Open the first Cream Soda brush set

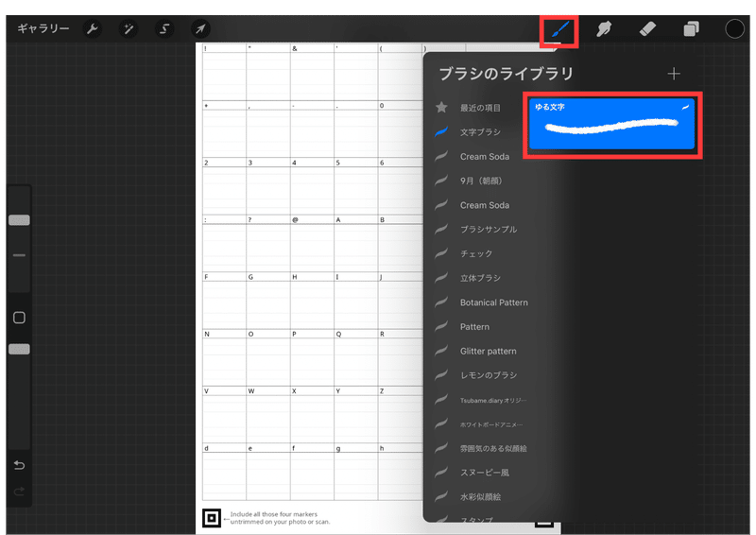484,157
